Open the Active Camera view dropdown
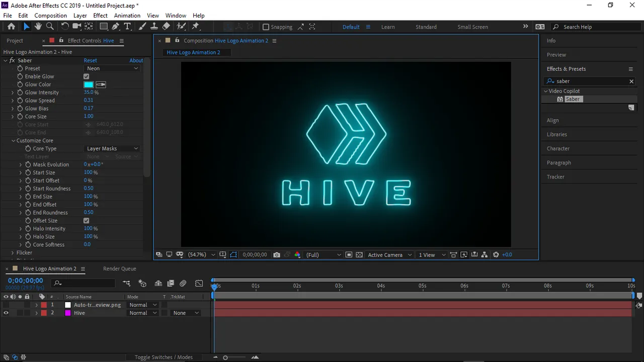The height and width of the screenshot is (362, 644). [x=390, y=255]
